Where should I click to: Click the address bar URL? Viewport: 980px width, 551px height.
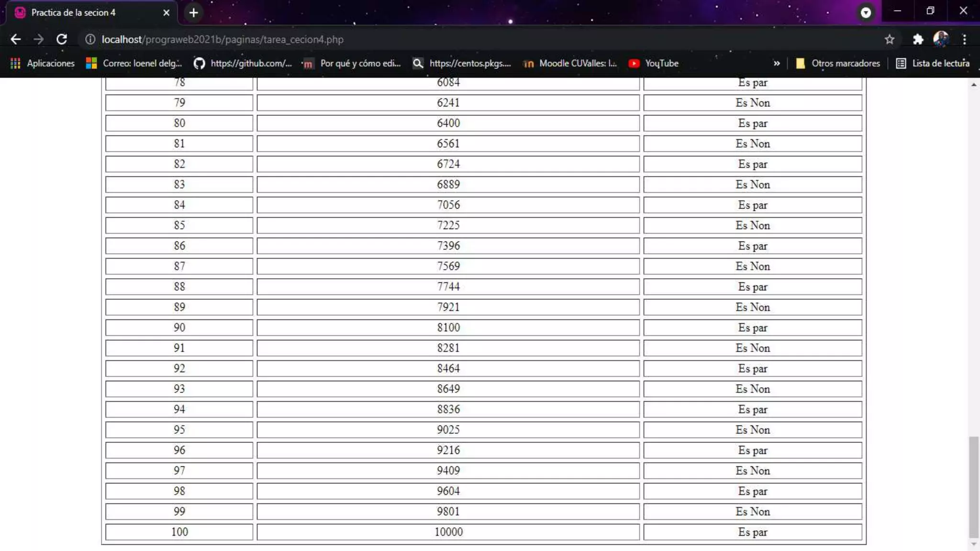pos(223,39)
